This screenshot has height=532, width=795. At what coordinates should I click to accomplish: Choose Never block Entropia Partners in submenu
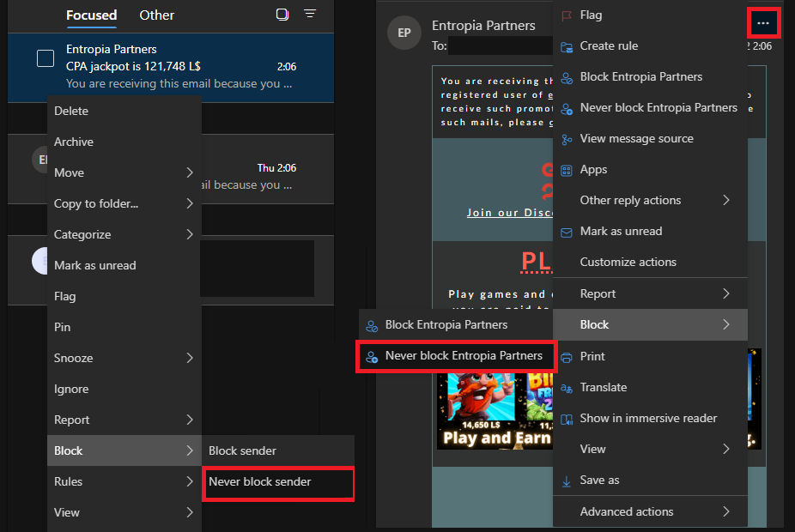tap(457, 356)
